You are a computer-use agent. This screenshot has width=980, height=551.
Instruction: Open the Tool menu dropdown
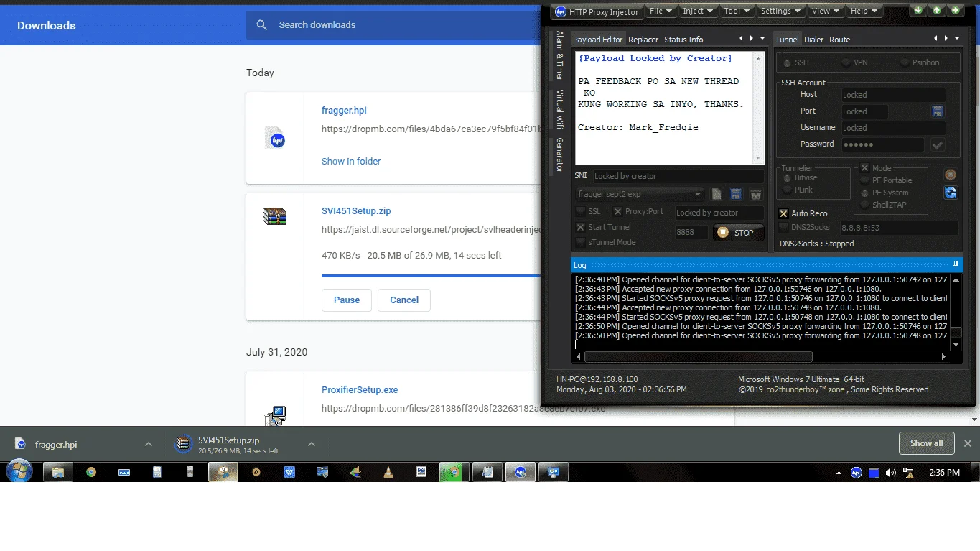tap(738, 11)
